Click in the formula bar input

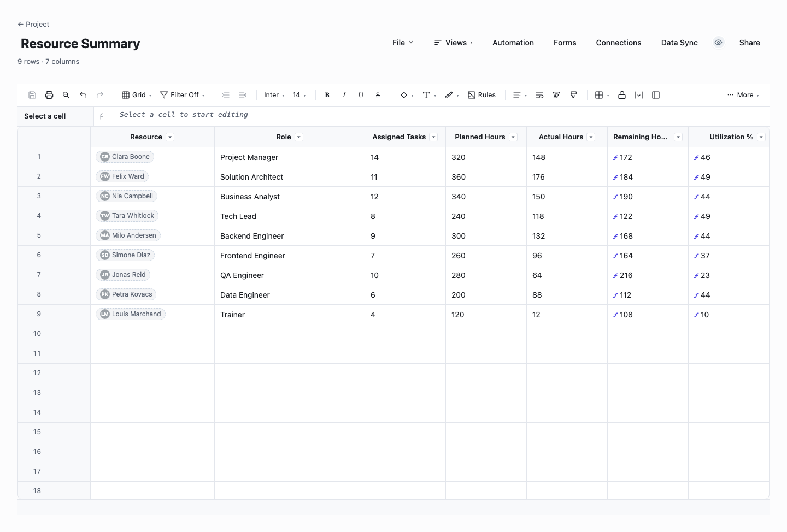click(441, 115)
